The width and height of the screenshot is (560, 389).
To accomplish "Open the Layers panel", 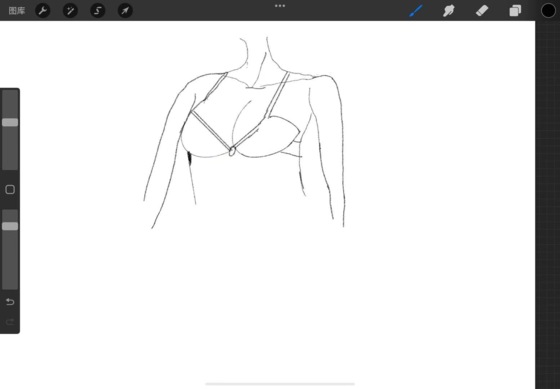I will pos(515,11).
